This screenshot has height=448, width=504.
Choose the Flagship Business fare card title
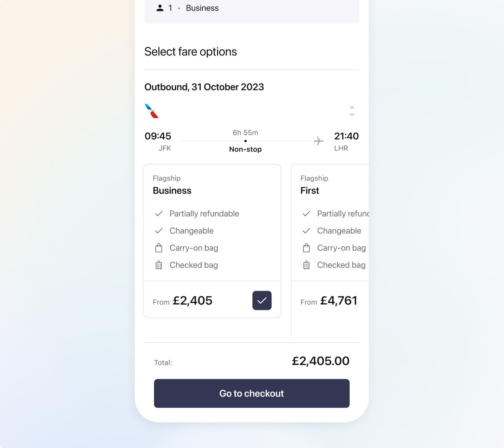coord(172,191)
